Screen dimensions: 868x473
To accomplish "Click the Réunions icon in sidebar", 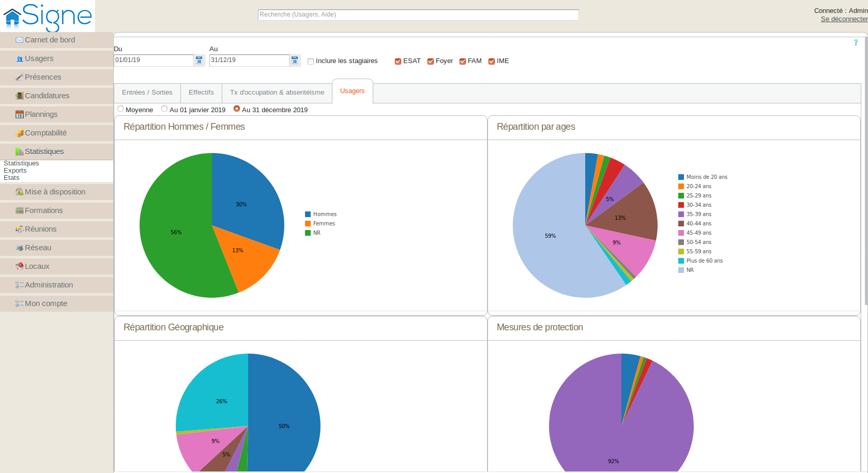I will [20, 229].
